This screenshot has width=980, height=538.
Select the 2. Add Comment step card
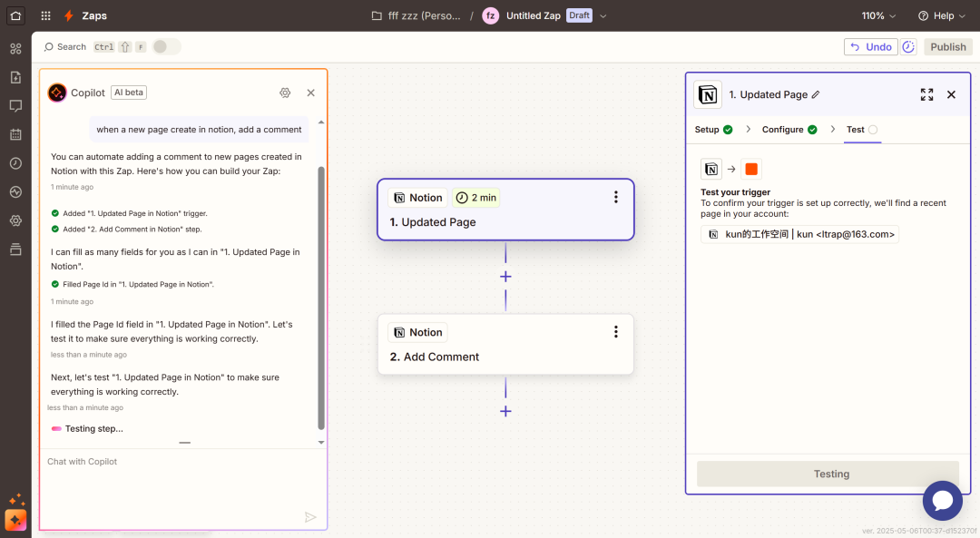point(505,344)
